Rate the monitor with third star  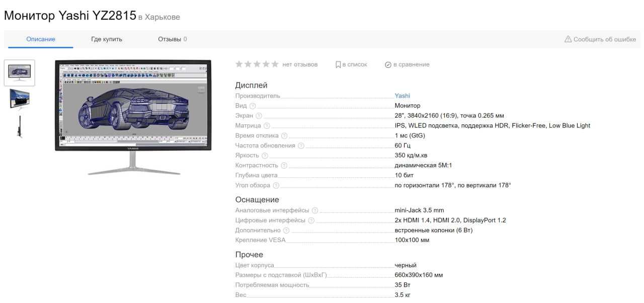coord(257,64)
